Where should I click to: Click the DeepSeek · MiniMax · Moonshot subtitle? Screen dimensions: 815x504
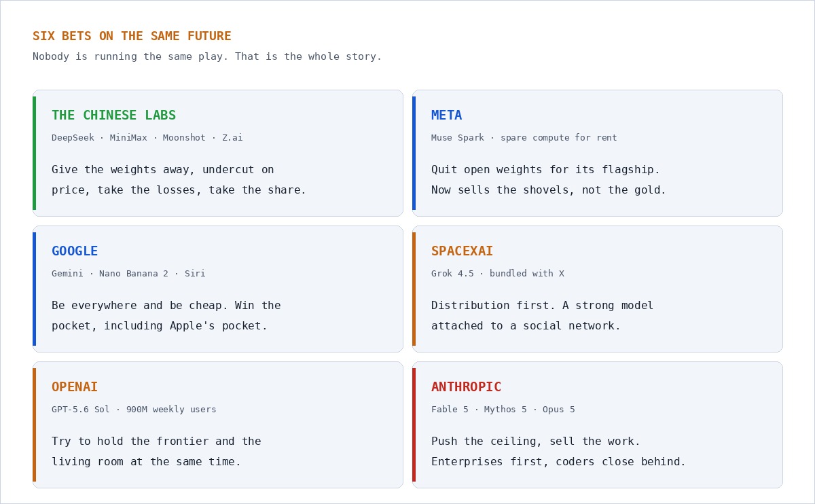pyautogui.click(x=147, y=138)
